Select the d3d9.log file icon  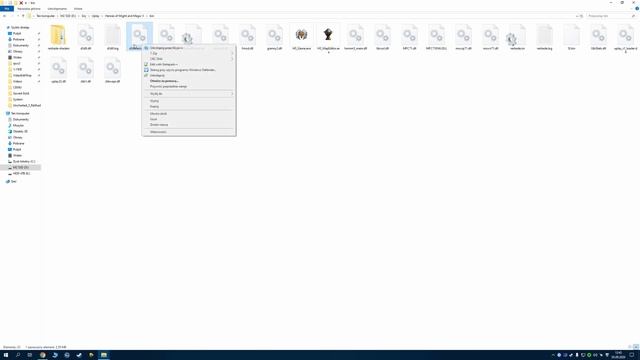click(x=112, y=35)
